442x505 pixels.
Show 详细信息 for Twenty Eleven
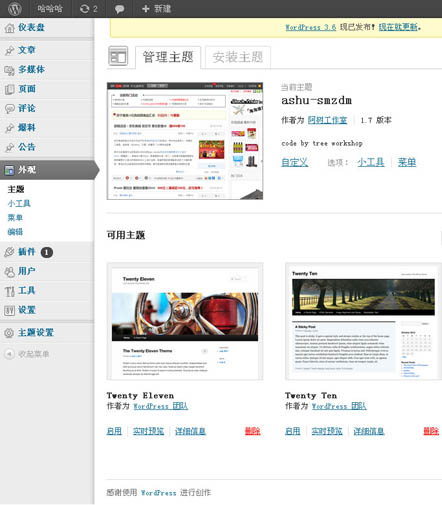(x=190, y=431)
